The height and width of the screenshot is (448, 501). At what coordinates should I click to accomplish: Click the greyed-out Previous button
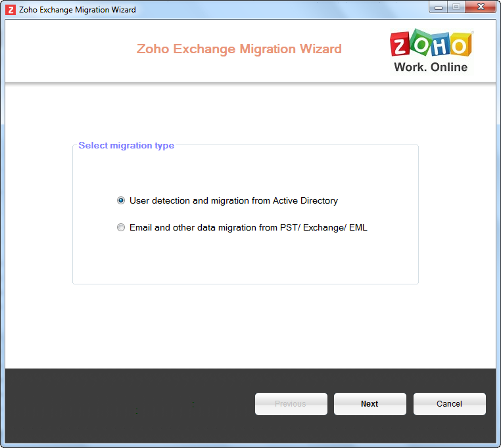pos(291,404)
